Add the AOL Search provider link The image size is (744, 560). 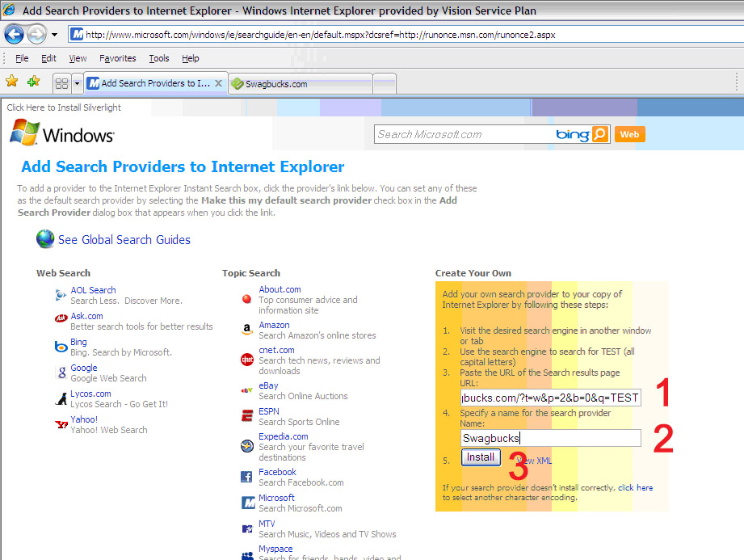(93, 290)
